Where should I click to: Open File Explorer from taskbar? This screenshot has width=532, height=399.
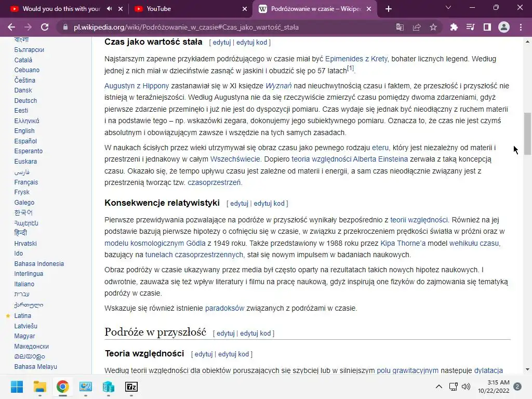[39, 387]
